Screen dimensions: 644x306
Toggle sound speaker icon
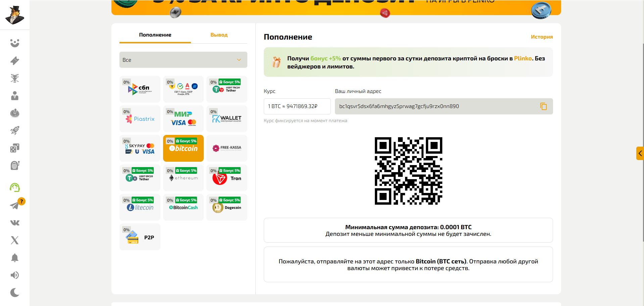pyautogui.click(x=15, y=275)
